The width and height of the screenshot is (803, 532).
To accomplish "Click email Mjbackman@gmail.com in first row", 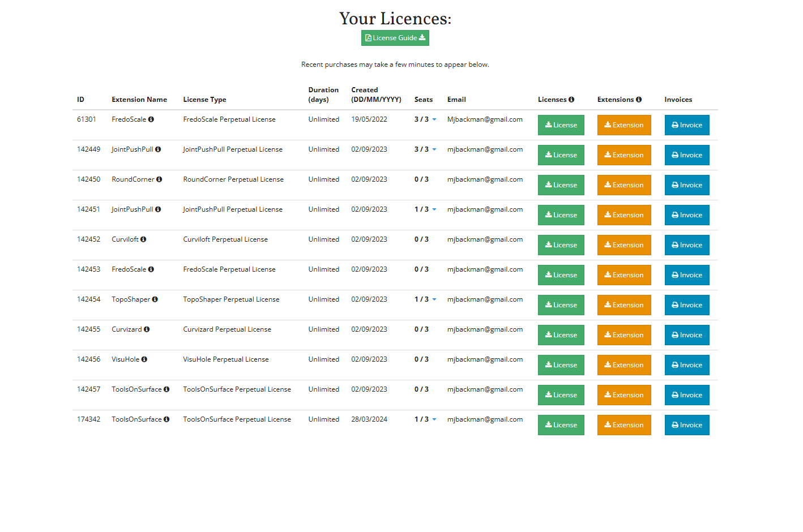I will point(485,119).
